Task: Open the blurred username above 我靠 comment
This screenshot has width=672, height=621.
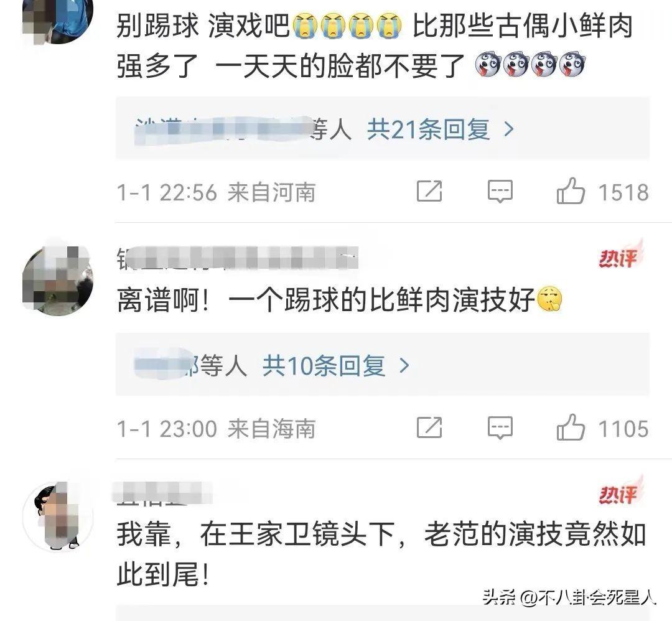Action: pyautogui.click(x=162, y=493)
